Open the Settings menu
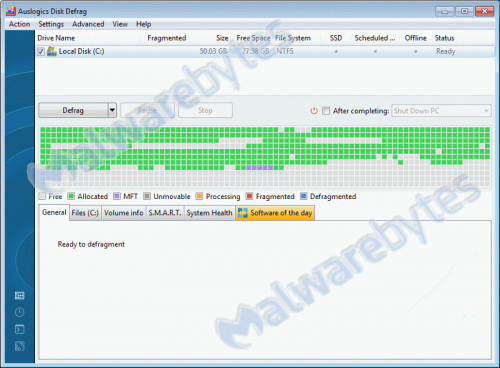The height and width of the screenshot is (368, 500). 51,24
